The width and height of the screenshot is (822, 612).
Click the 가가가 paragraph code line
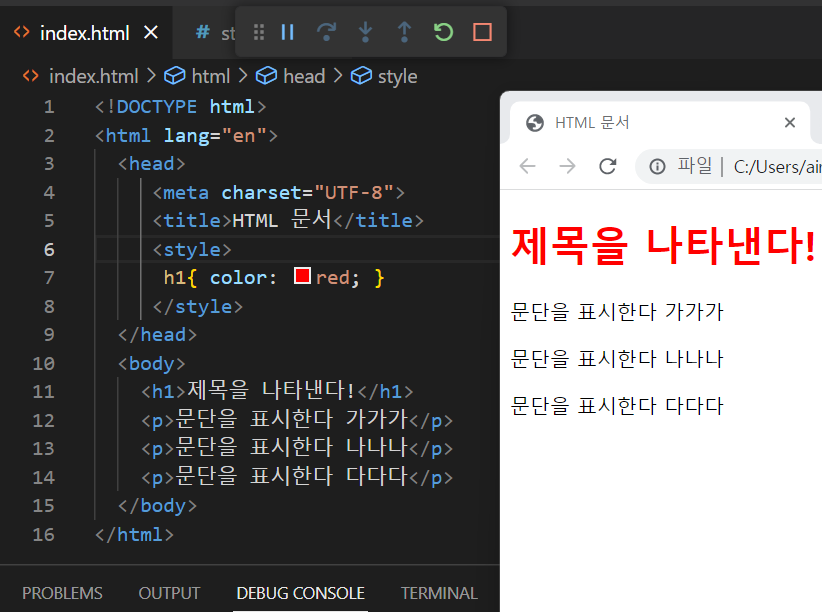pyautogui.click(x=297, y=420)
